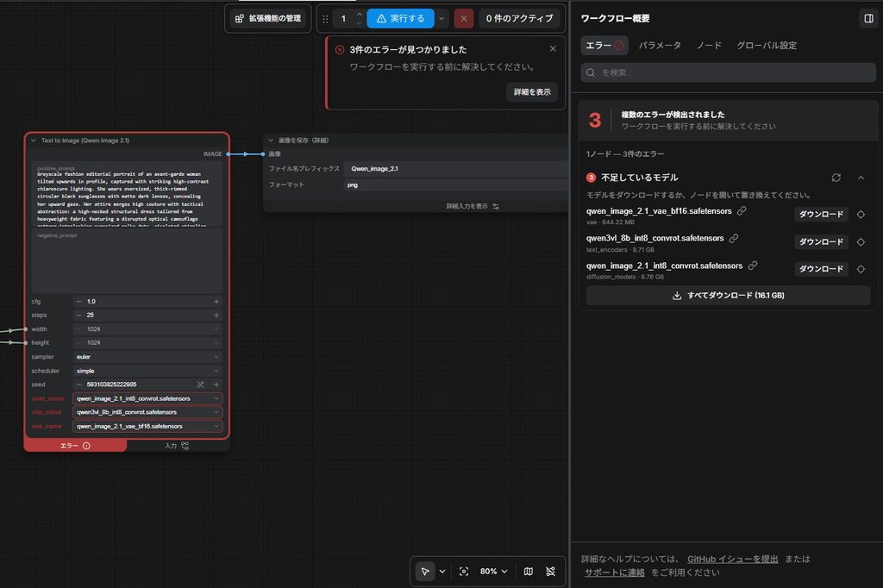Screen dimensions: 883x588
Task: Increase the cfg value with plus
Action: click(x=216, y=301)
